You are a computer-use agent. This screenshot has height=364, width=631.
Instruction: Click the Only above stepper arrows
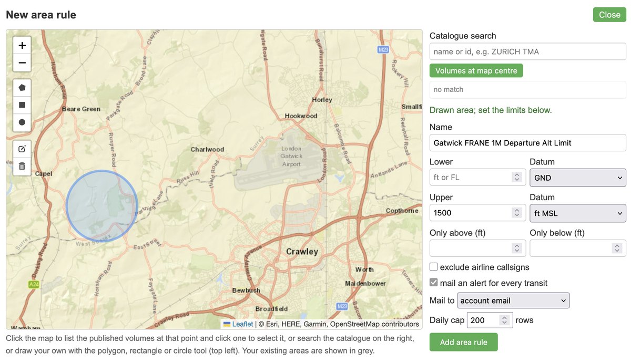(517, 248)
